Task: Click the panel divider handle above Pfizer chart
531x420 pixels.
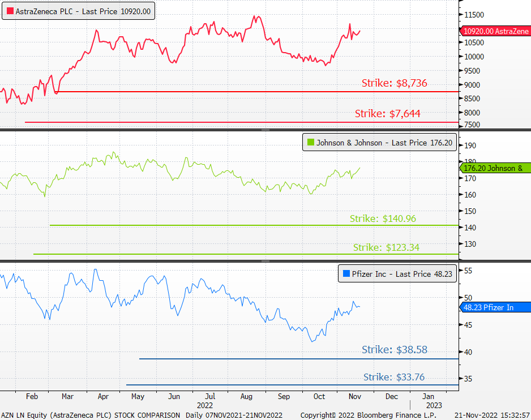Action: coord(265,261)
